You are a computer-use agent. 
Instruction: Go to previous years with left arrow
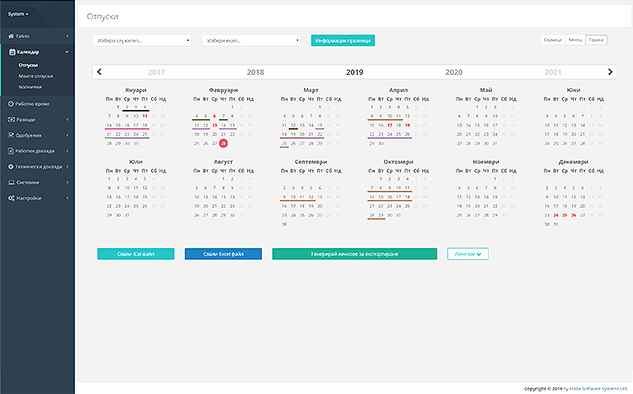(x=99, y=72)
